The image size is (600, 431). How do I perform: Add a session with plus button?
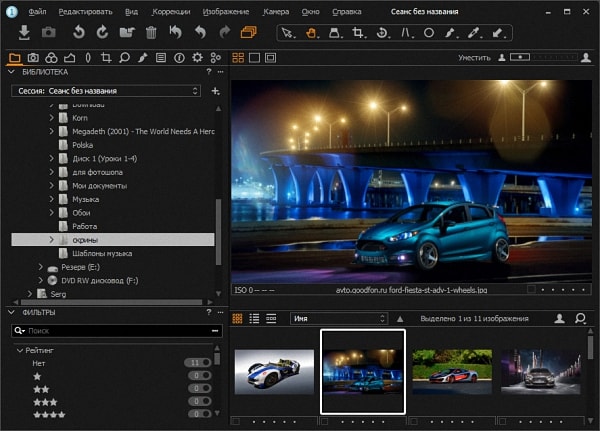[x=216, y=91]
